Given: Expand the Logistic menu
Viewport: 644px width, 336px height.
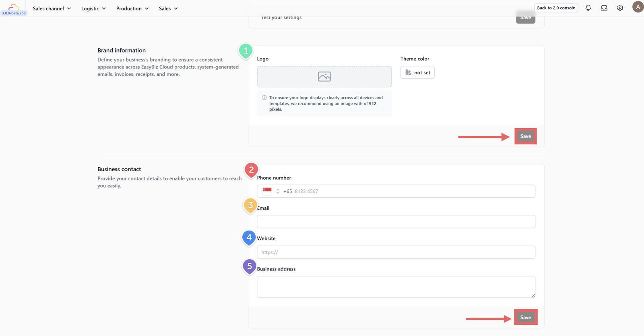Looking at the screenshot, I should [93, 8].
